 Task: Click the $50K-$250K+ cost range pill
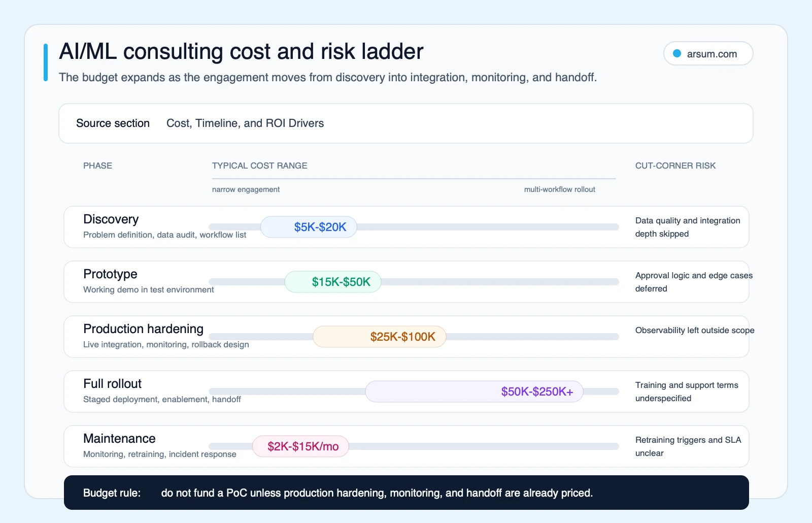click(x=474, y=391)
